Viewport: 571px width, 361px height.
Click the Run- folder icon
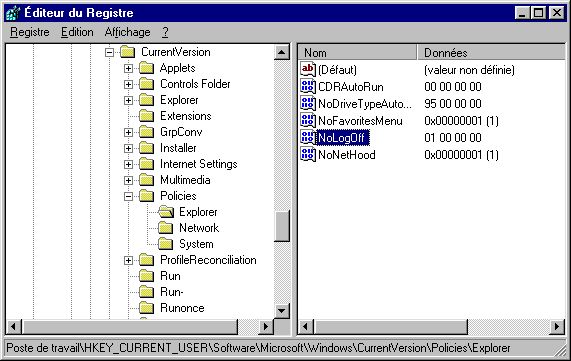click(147, 292)
